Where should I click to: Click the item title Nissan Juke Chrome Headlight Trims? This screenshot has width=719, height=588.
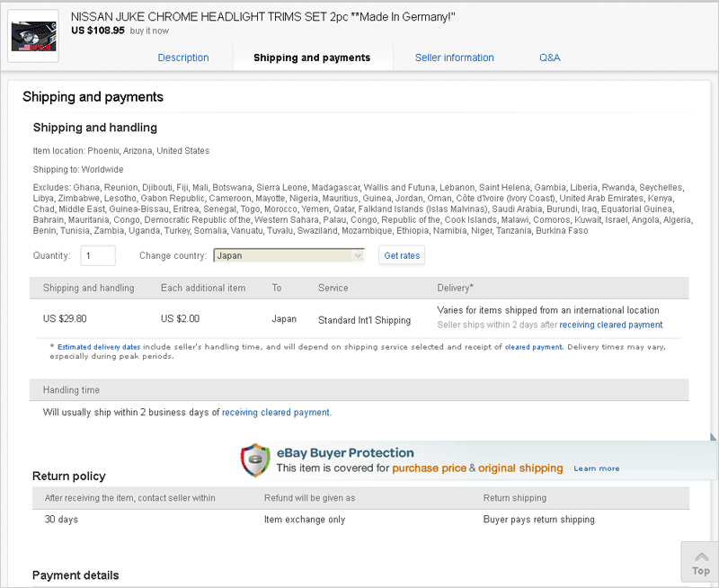(x=263, y=17)
